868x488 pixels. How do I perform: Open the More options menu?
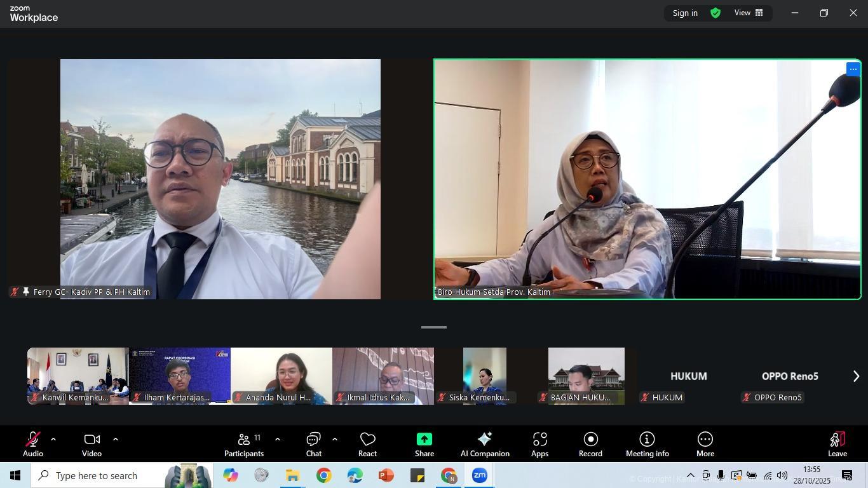(705, 443)
